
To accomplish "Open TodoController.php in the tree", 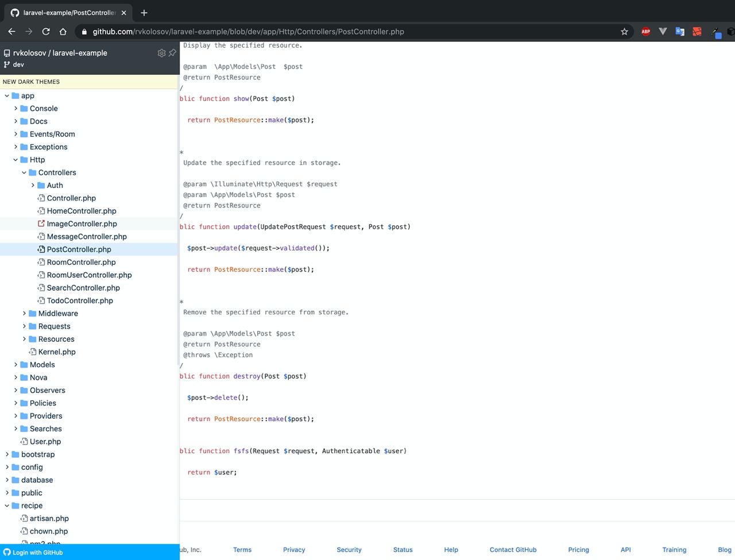I will (x=80, y=300).
